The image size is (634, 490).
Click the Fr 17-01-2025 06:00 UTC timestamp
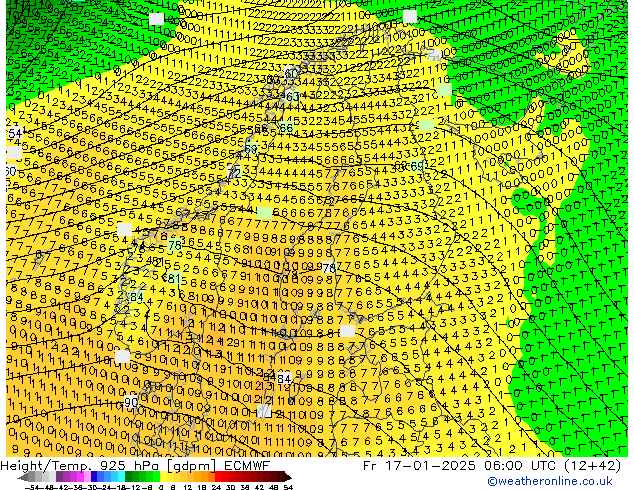[x=459, y=466]
